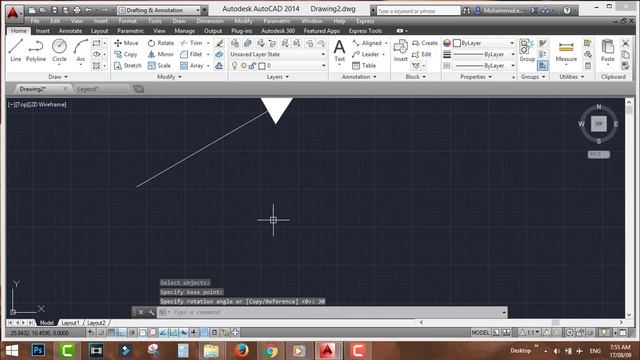Viewport: 640px width, 360px height.
Task: Click the Paste clipboard icon
Action: click(607, 50)
